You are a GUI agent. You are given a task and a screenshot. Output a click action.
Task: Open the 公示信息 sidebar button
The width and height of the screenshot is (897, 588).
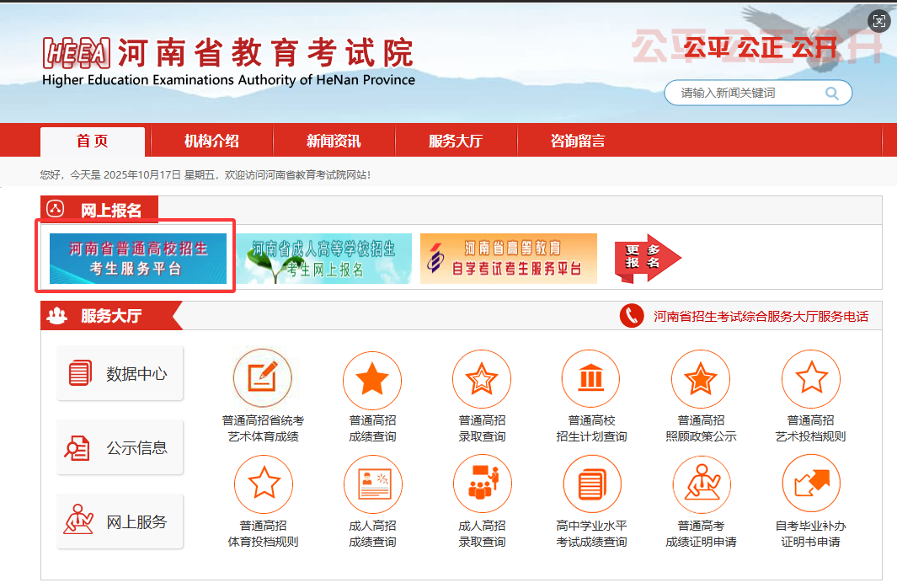click(120, 447)
